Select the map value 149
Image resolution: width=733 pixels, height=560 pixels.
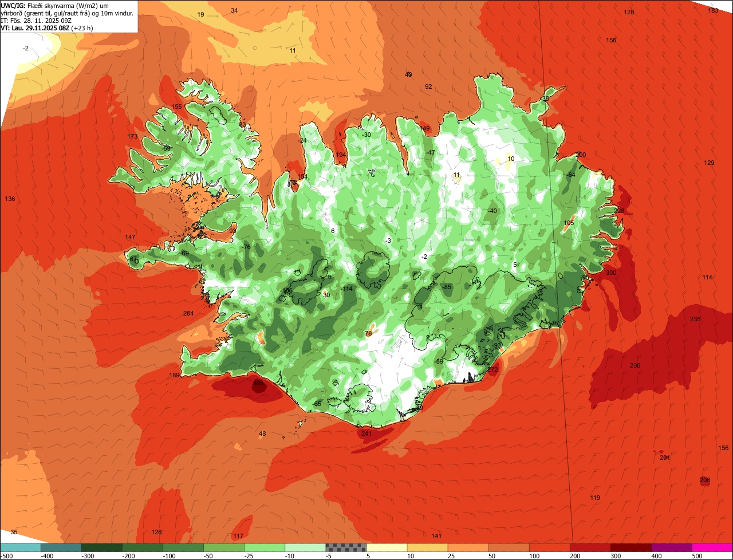point(424,128)
